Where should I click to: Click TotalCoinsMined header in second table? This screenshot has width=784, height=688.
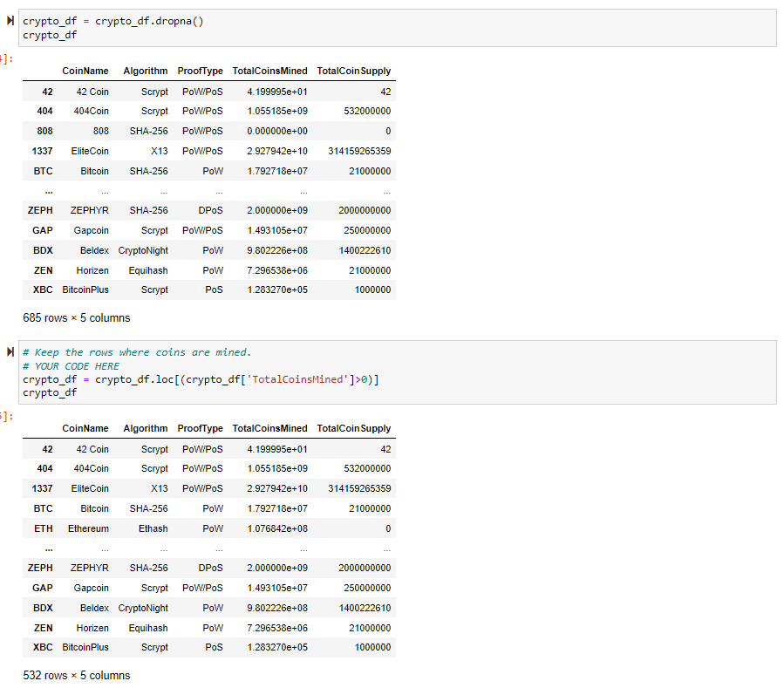pyautogui.click(x=270, y=428)
